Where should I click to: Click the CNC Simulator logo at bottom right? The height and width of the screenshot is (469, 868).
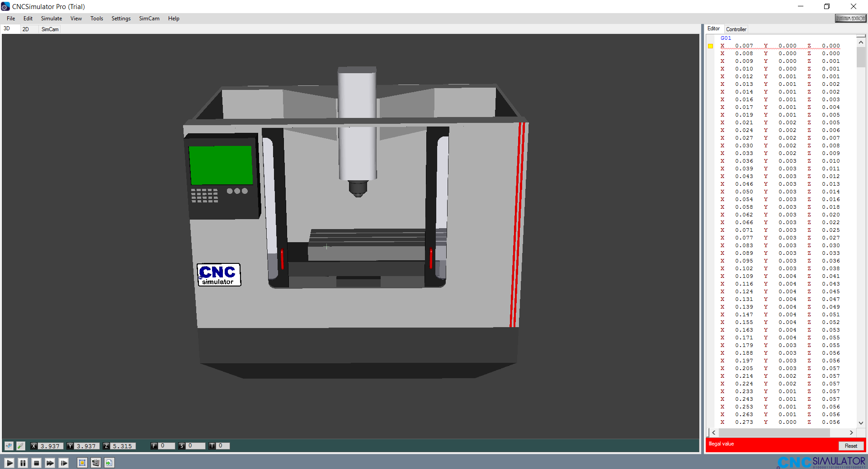pyautogui.click(x=821, y=462)
